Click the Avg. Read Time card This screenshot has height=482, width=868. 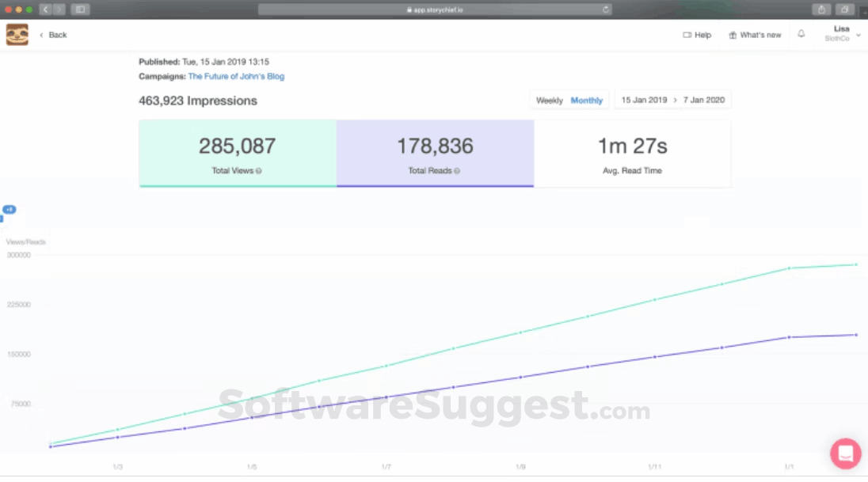(x=632, y=154)
